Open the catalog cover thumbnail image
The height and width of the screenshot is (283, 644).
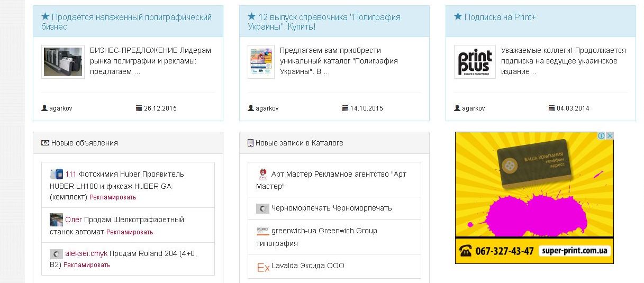click(261, 62)
